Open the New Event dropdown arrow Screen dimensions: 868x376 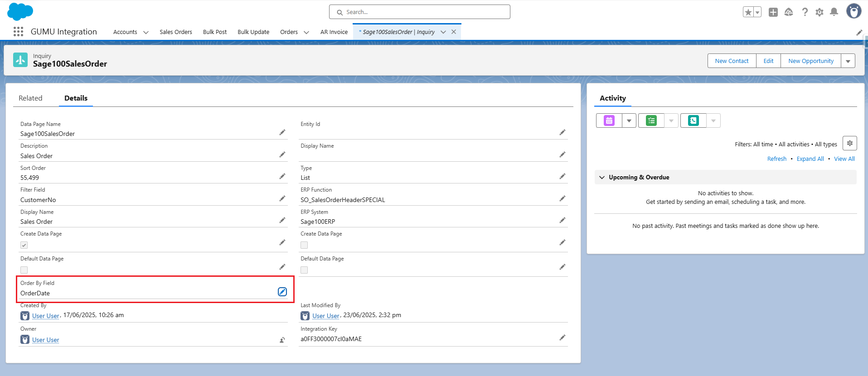629,121
